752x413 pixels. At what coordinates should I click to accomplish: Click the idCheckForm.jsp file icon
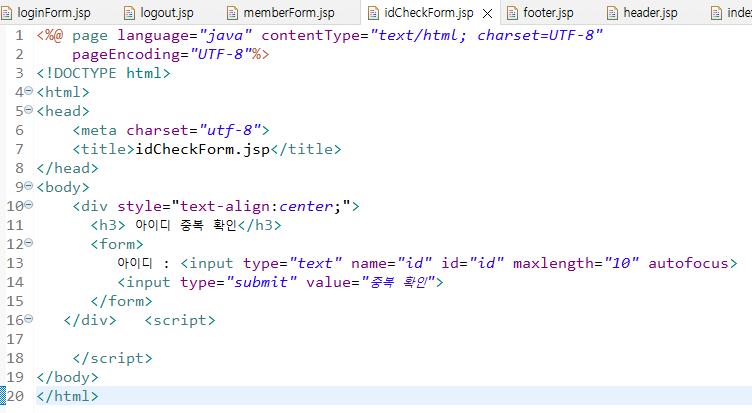point(373,13)
